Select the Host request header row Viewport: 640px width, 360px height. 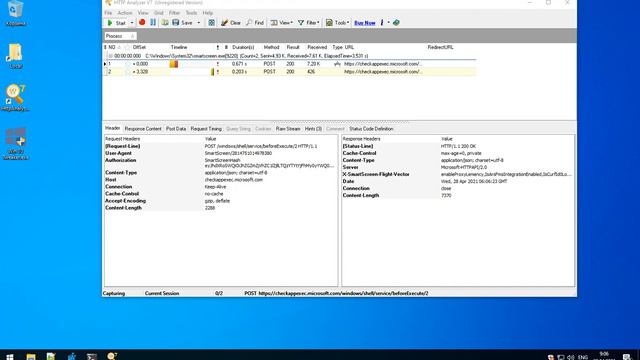pyautogui.click(x=221, y=180)
